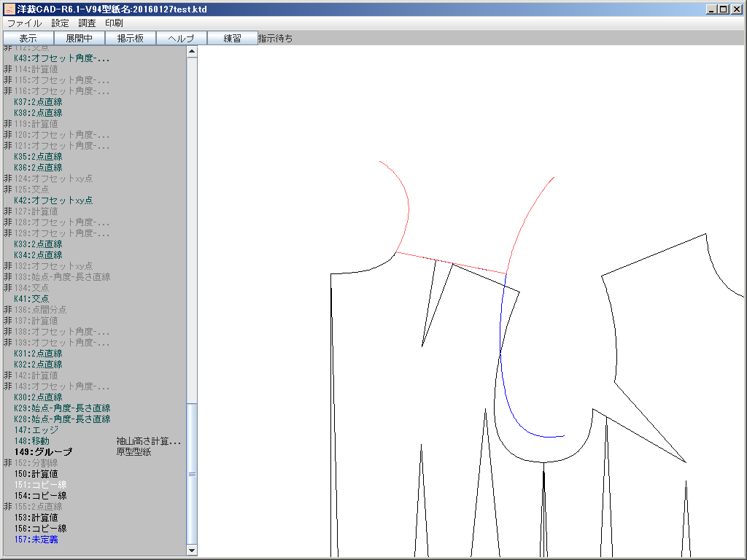Open the 印刷 menu
Image resolution: width=747 pixels, height=560 pixels.
(x=114, y=23)
